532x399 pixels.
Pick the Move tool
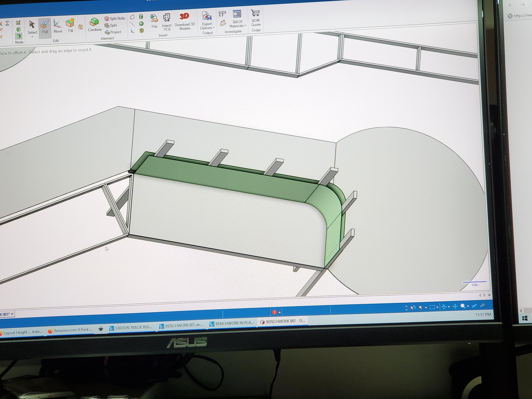coord(58,26)
